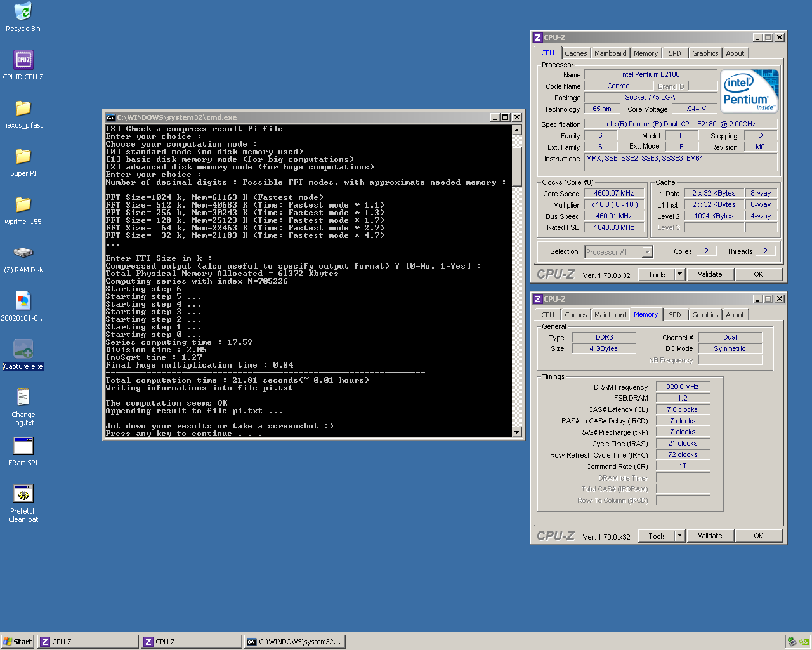Click Tools button in lower CPU-Z window
812x650 pixels.
pos(657,536)
